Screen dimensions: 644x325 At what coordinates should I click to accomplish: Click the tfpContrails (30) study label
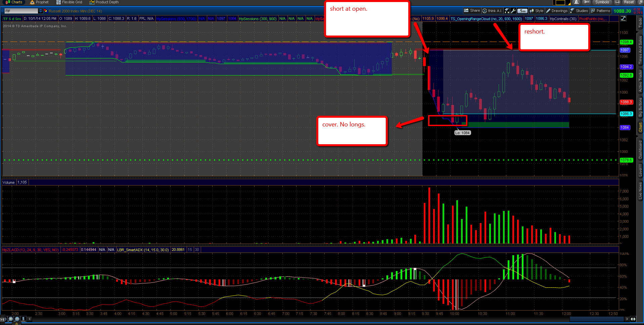point(563,19)
